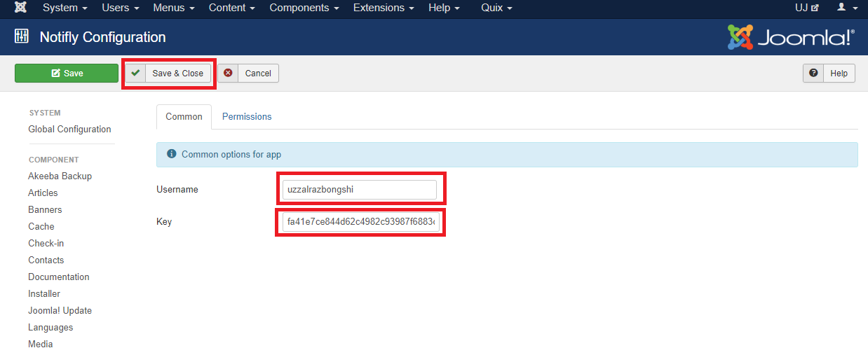Expand the Extensions dropdown menu

click(383, 8)
